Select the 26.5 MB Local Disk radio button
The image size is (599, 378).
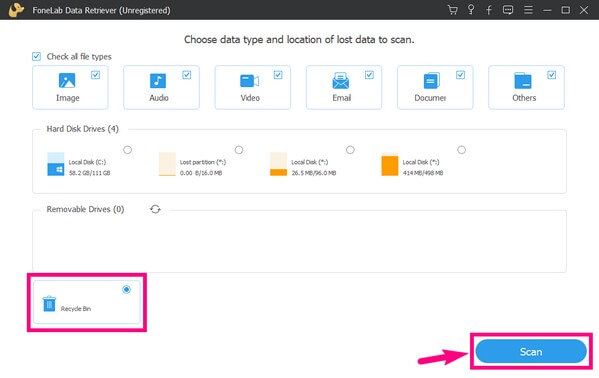[x=350, y=150]
